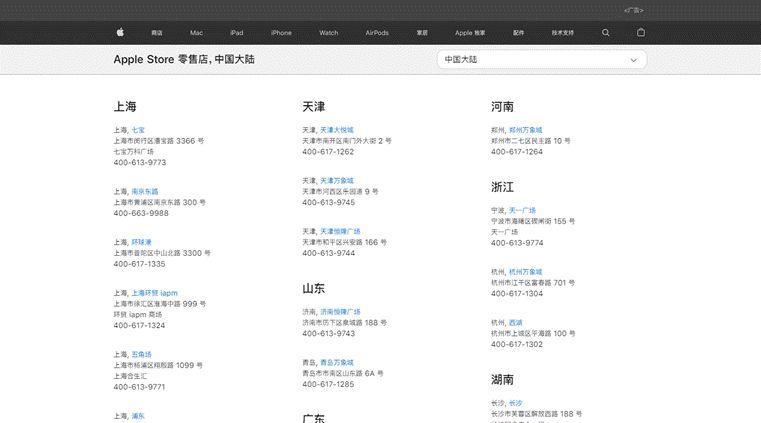Image resolution: width=761 pixels, height=423 pixels.
Task: Open the AirPods navigation menu
Action: (x=377, y=33)
